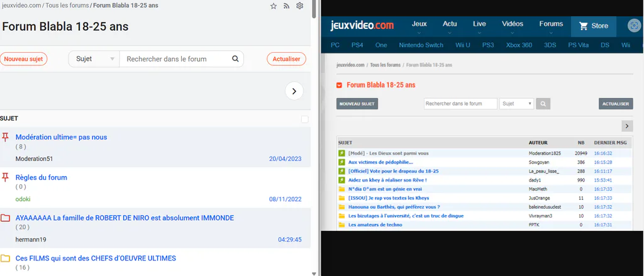
Task: Click red folder icon beside AYAAAAAA La famille topic
Action: point(5,218)
